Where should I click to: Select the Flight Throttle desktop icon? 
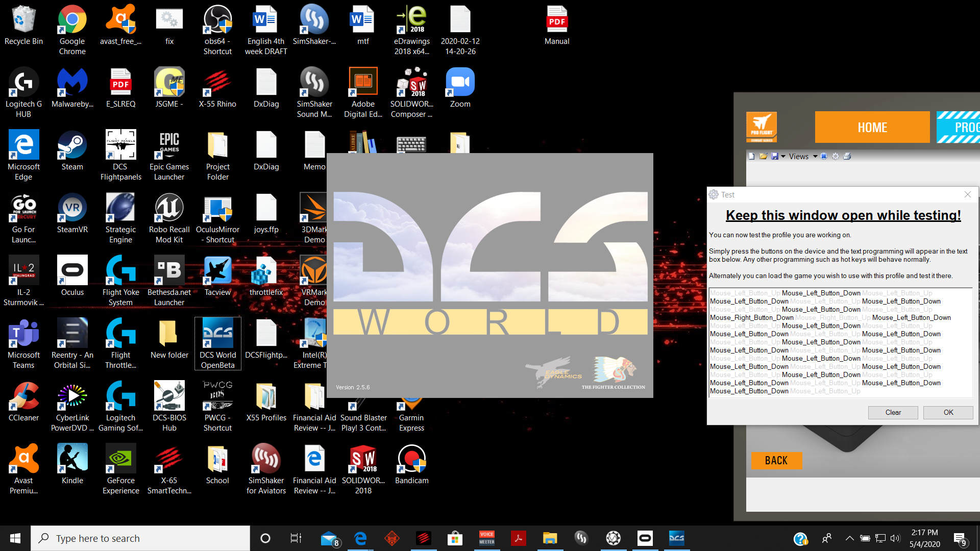120,344
